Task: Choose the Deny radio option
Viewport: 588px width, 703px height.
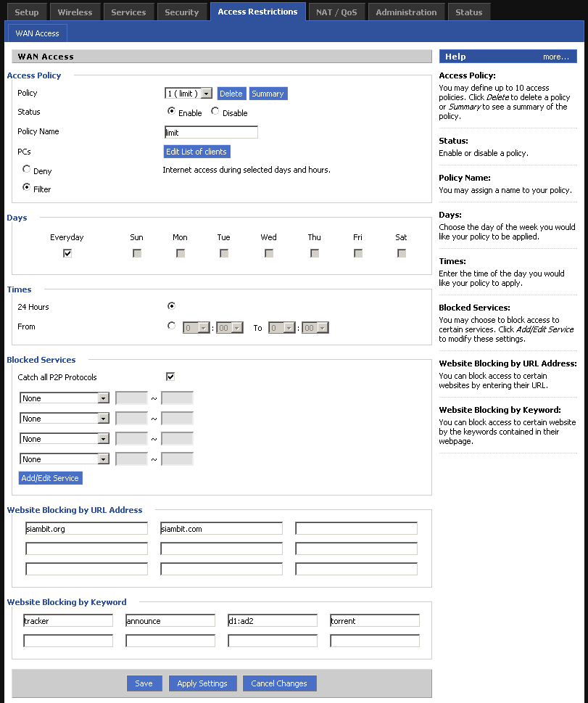Action: pos(26,169)
